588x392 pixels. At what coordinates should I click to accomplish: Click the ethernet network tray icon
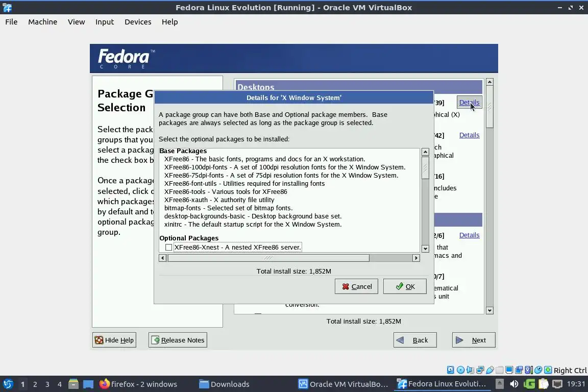(557, 384)
